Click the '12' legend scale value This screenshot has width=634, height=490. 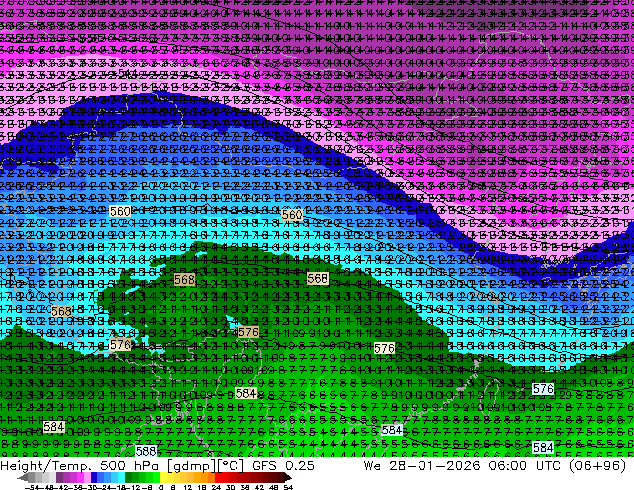(x=187, y=487)
